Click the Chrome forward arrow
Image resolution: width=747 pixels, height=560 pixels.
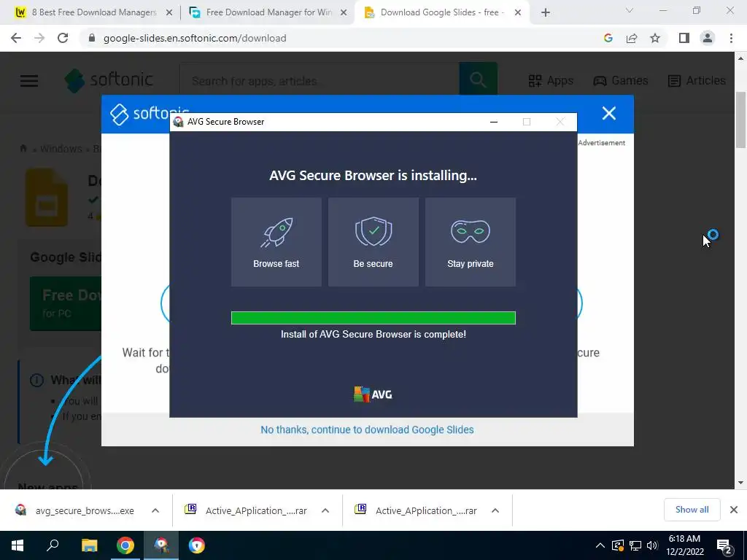tap(39, 38)
